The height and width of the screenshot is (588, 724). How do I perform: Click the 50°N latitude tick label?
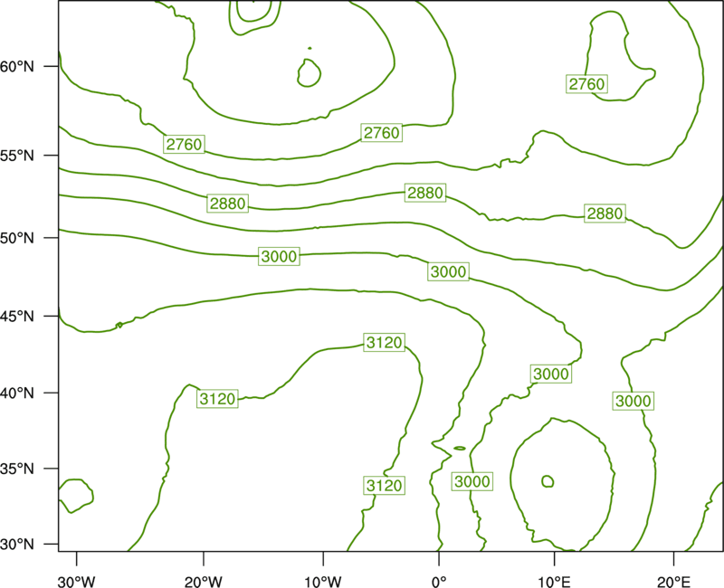point(17,238)
